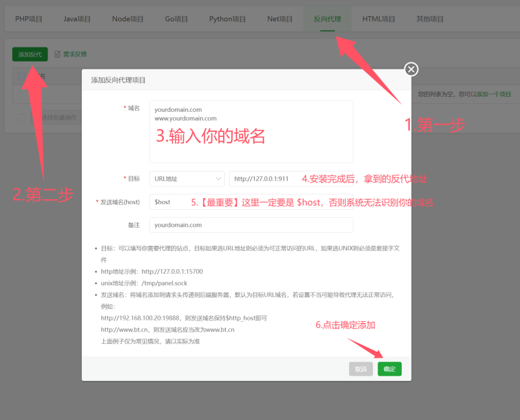This screenshot has height=420, width=520.
Task: Open the 其他项目 tab
Action: tap(429, 19)
